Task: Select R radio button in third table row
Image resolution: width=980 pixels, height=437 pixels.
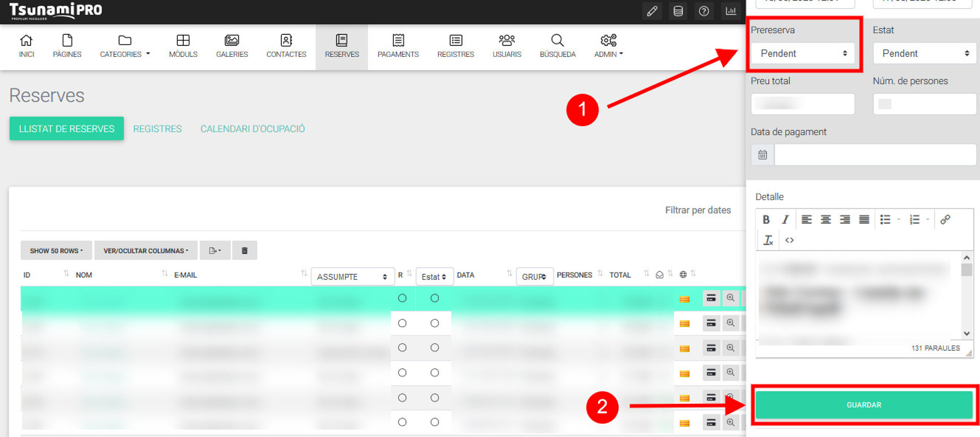Action: click(x=402, y=348)
